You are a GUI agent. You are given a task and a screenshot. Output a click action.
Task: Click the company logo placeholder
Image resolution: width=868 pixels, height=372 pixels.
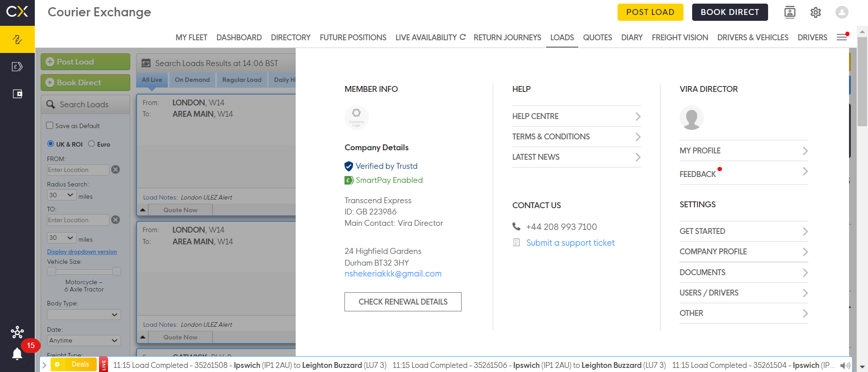[x=357, y=118]
